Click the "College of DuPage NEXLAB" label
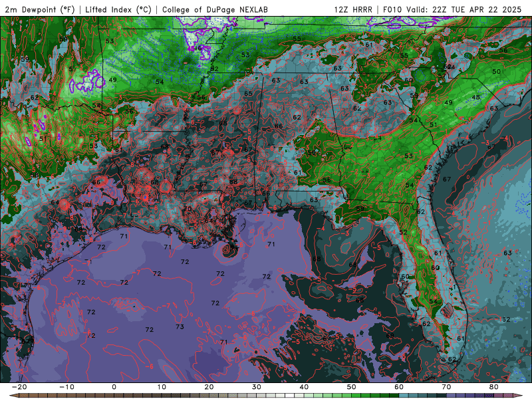The width and height of the screenshot is (532, 399). point(215,9)
